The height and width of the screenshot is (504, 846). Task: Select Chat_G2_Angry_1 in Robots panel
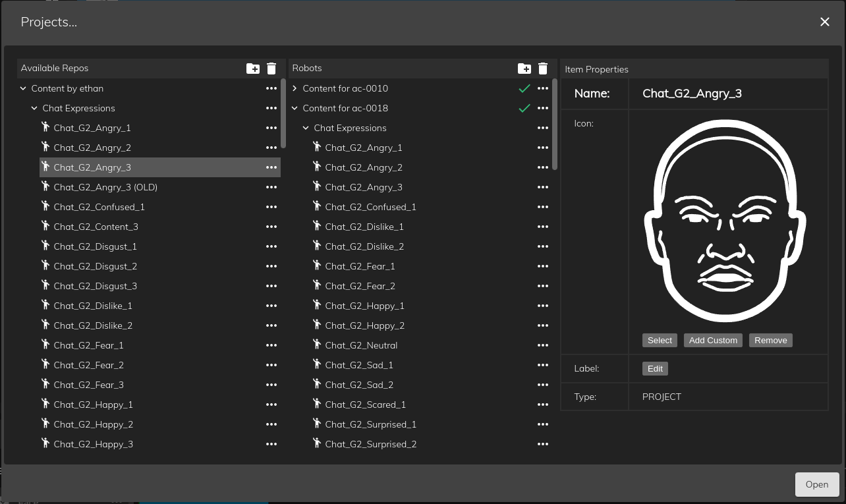click(432, 148)
